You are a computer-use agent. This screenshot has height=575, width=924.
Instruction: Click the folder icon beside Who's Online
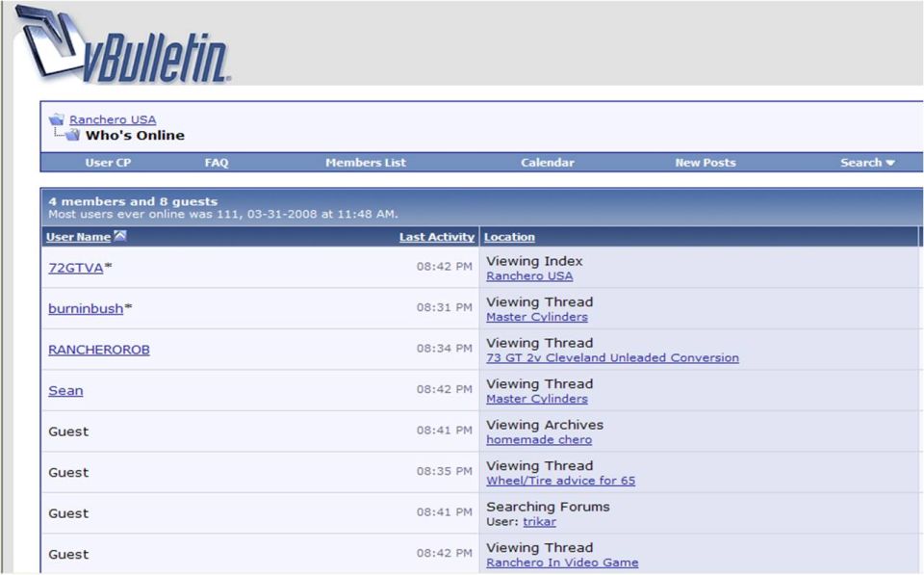pyautogui.click(x=72, y=136)
